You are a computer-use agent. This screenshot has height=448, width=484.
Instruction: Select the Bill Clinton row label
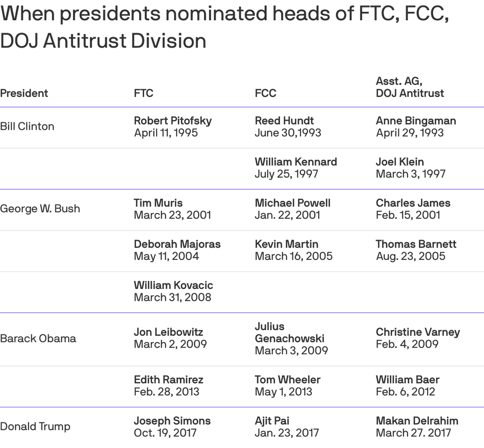pos(27,126)
